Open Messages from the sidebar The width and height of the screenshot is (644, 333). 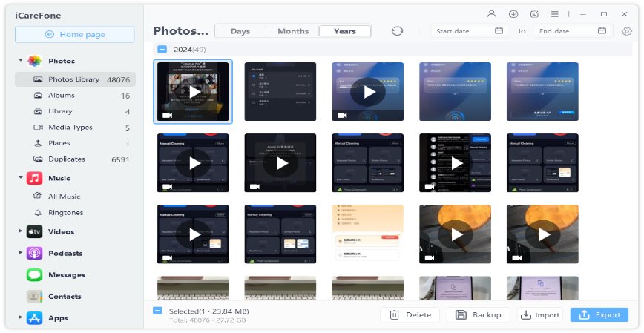click(65, 274)
